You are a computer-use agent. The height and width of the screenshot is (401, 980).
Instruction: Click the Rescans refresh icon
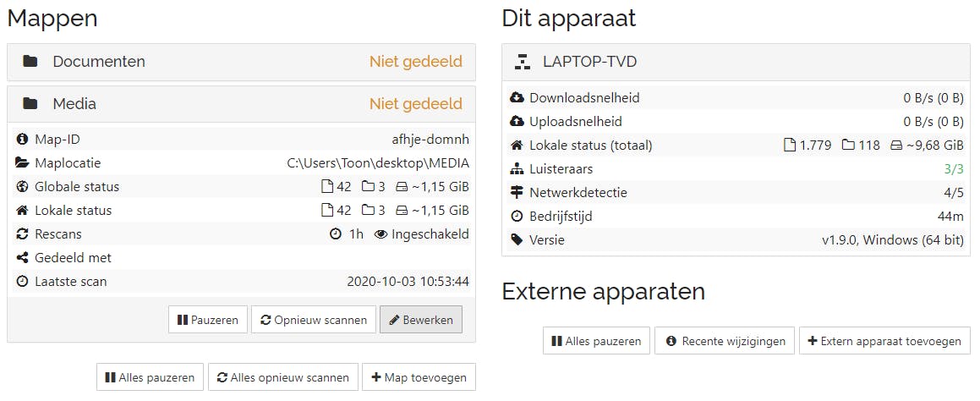click(22, 234)
